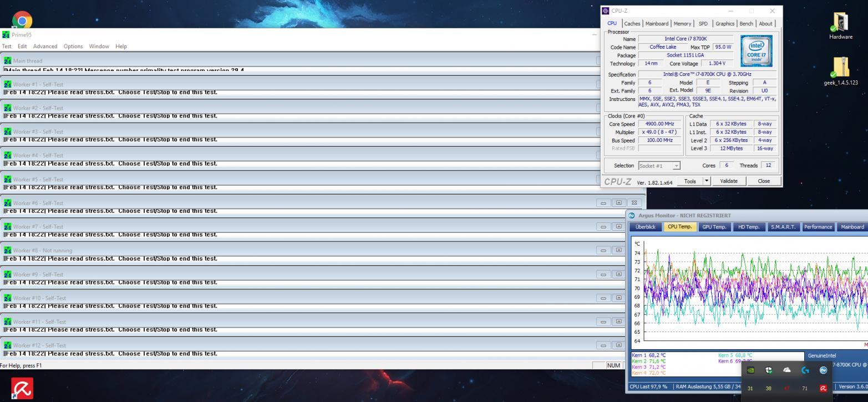
Task: Open the Google Chrome desktop shortcut
Action: click(22, 21)
